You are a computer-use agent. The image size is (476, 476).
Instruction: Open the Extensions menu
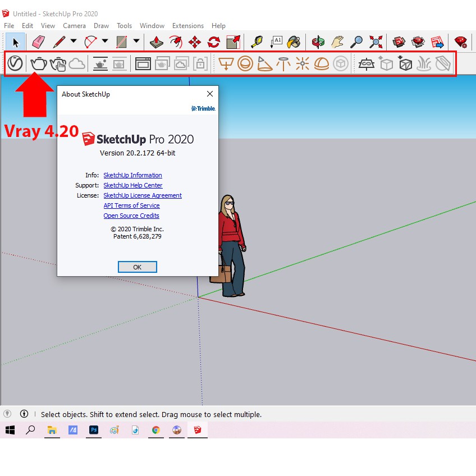click(188, 25)
